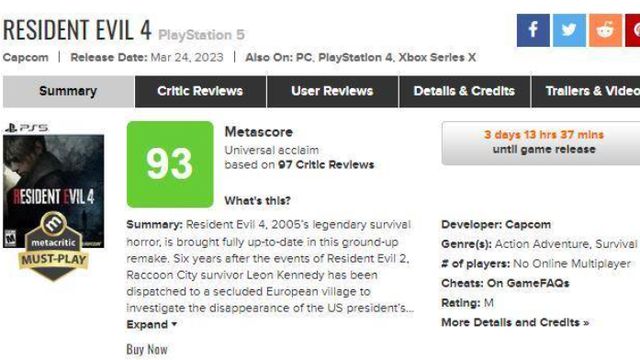640x360 pixels.
Task: Select the Summary tab
Action: tap(68, 91)
